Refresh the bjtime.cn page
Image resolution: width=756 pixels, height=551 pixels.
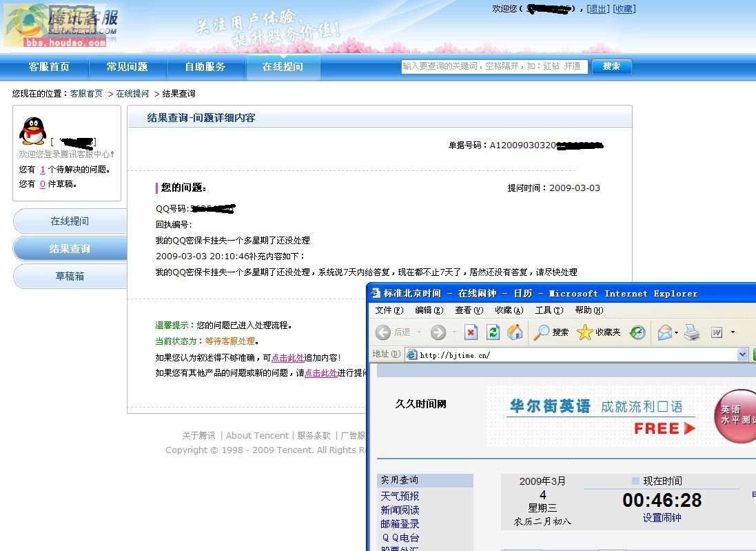[x=493, y=332]
